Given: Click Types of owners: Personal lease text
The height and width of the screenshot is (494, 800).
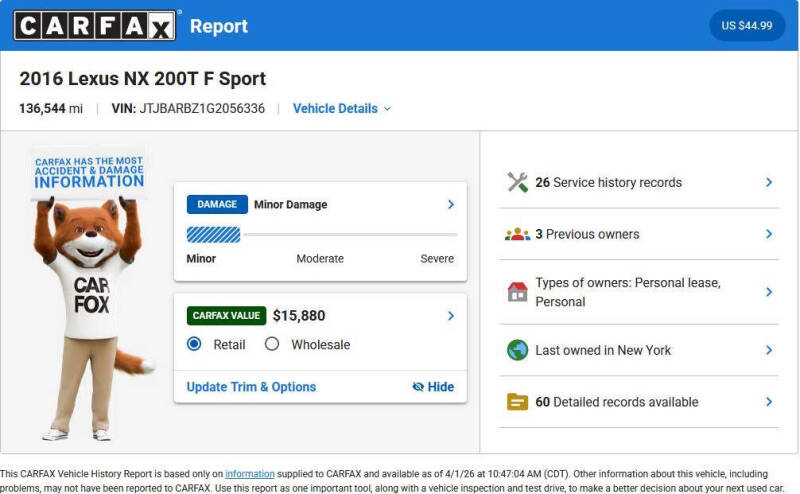Looking at the screenshot, I should click(x=628, y=292).
